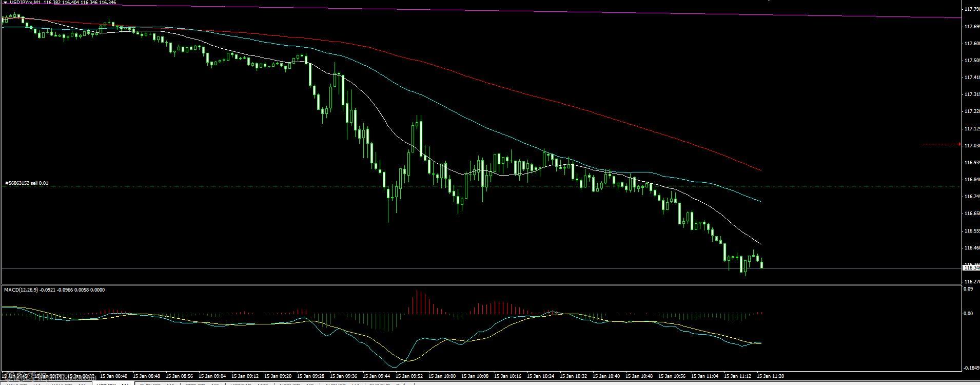Select the active USDJPY M1 chart tab
The height and width of the screenshot is (385, 980).
click(113, 383)
